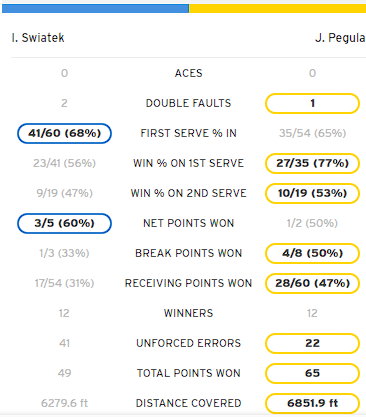The height and width of the screenshot is (417, 366).
Task: Click the yellow portion of top bar
Action: (x=277, y=8)
